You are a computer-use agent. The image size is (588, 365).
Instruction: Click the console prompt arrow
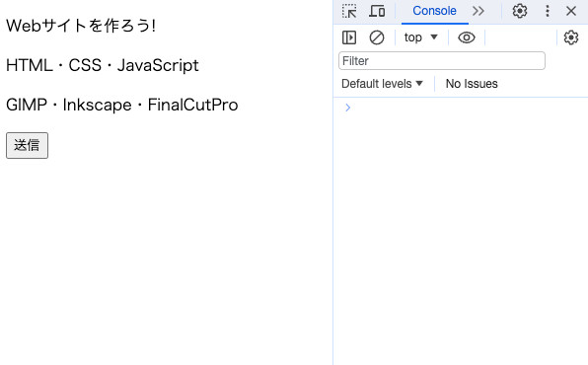pyautogui.click(x=347, y=108)
